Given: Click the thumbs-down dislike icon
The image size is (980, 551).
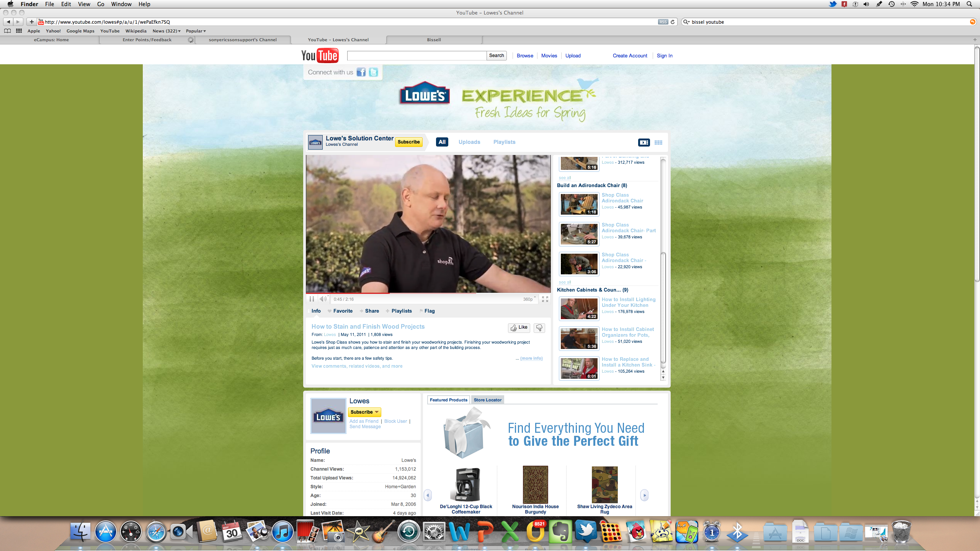Looking at the screenshot, I should (539, 328).
